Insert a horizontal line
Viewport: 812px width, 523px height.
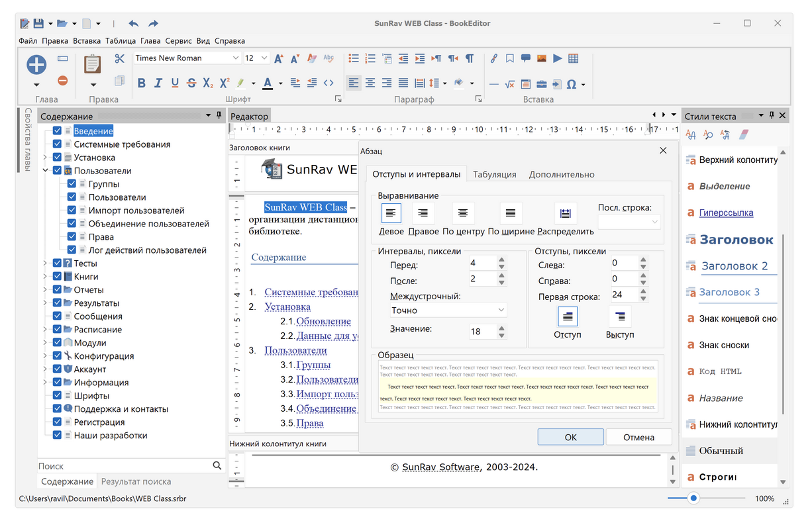click(x=493, y=84)
